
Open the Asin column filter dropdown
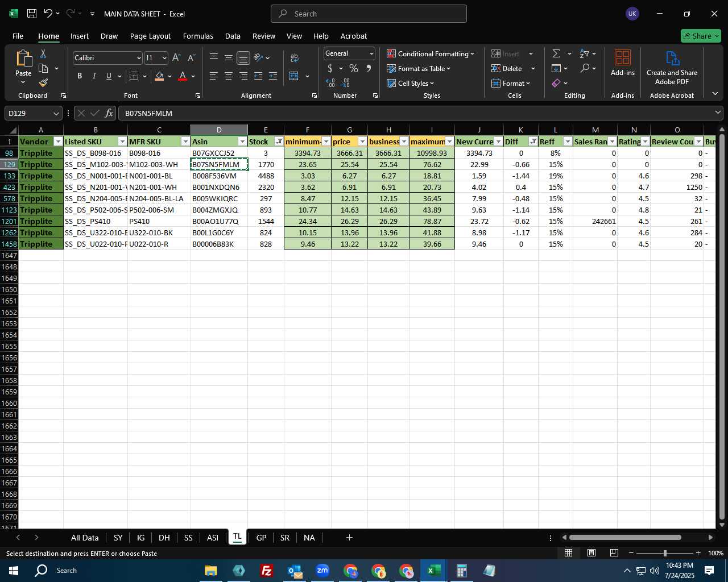click(242, 142)
